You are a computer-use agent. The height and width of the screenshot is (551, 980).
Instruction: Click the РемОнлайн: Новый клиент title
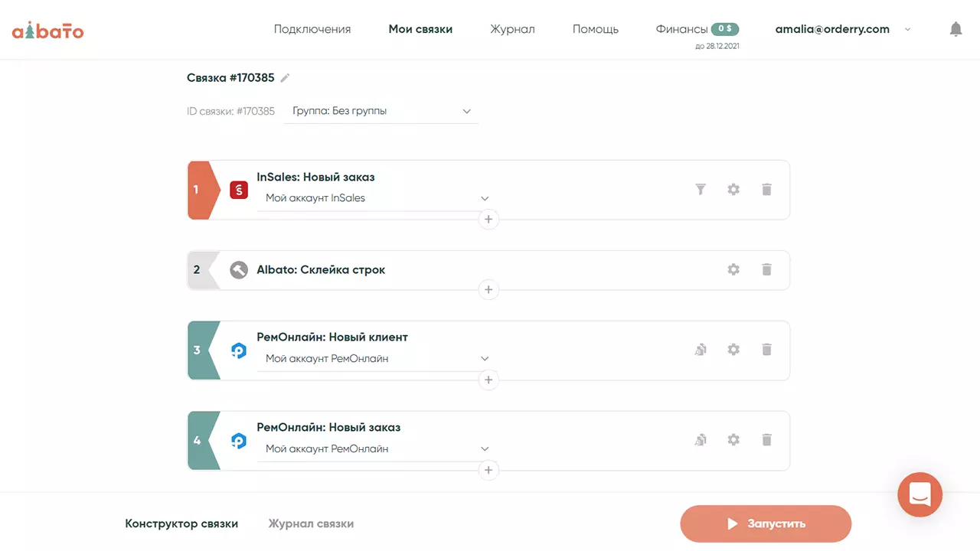click(x=332, y=337)
